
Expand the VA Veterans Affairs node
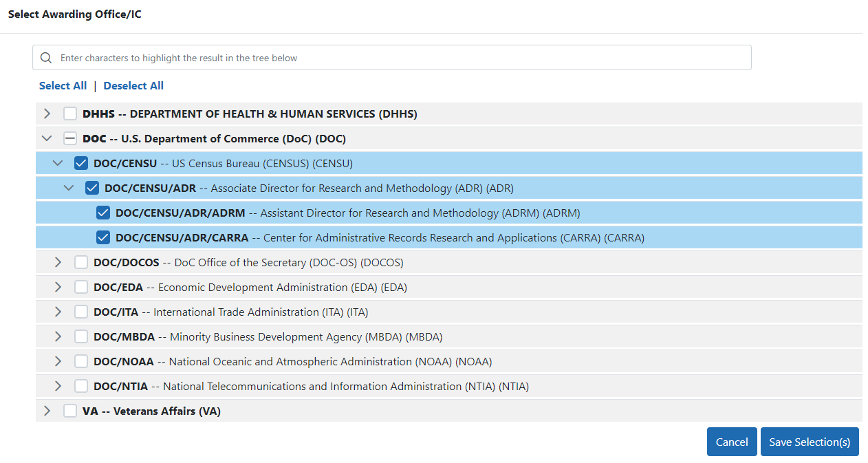[x=47, y=411]
